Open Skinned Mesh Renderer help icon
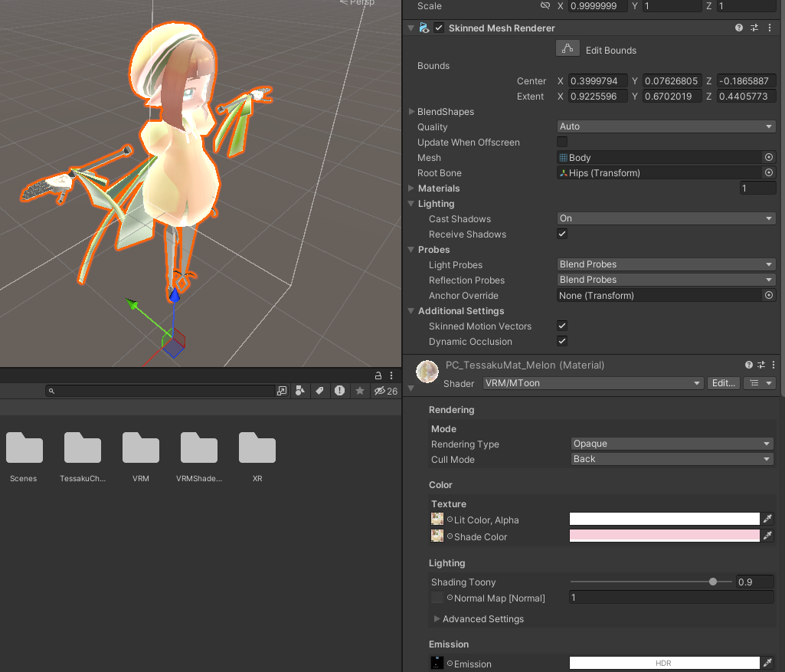The height and width of the screenshot is (672, 785). (x=738, y=28)
